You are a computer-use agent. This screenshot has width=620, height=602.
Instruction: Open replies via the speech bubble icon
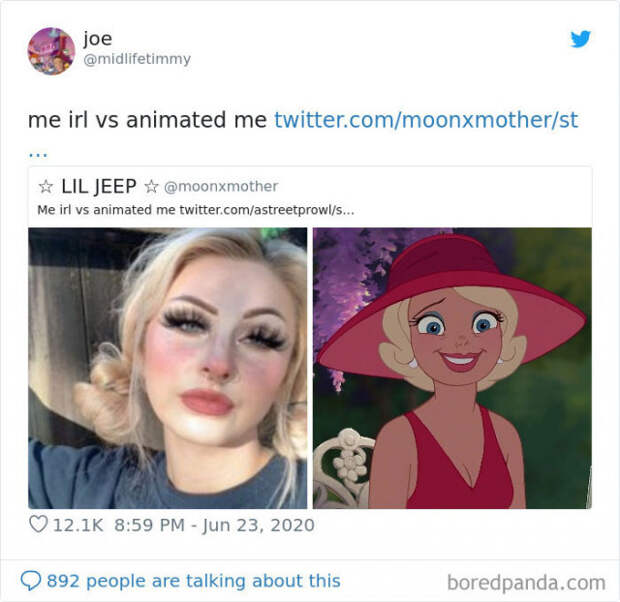30,581
